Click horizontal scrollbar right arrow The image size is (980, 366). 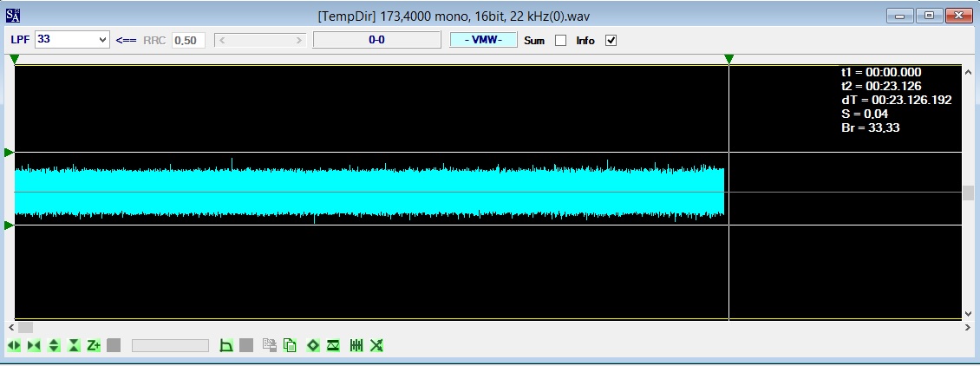pos(967,327)
